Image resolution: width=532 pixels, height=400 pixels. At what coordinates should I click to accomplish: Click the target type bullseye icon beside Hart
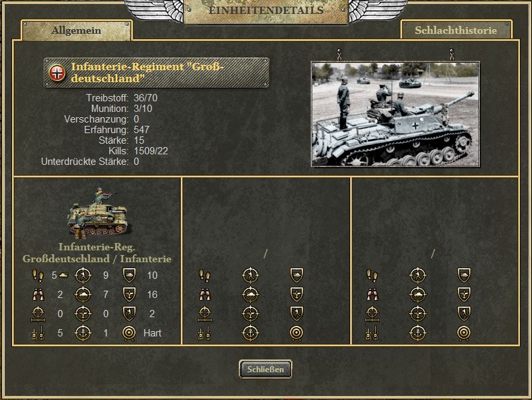click(x=129, y=333)
